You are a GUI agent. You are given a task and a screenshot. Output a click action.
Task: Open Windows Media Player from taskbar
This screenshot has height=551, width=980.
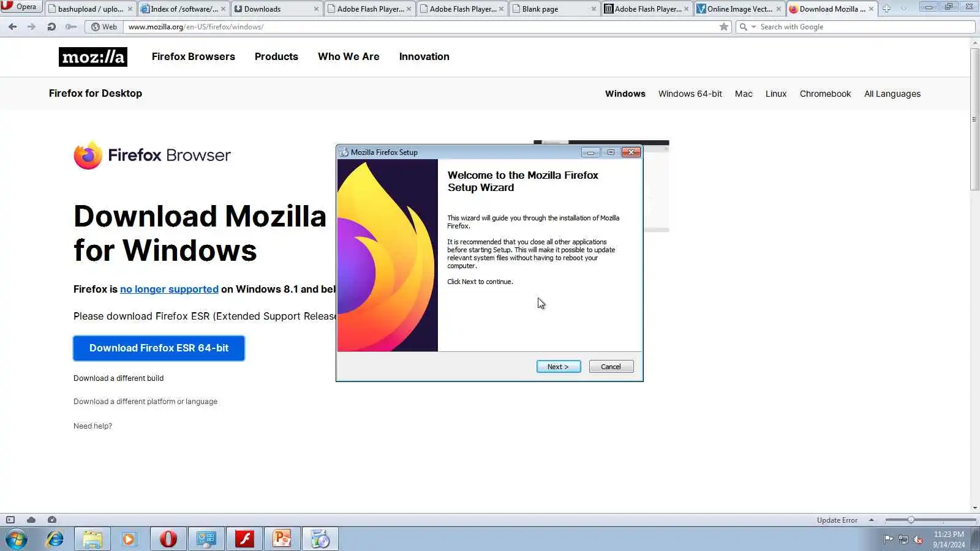pyautogui.click(x=129, y=539)
